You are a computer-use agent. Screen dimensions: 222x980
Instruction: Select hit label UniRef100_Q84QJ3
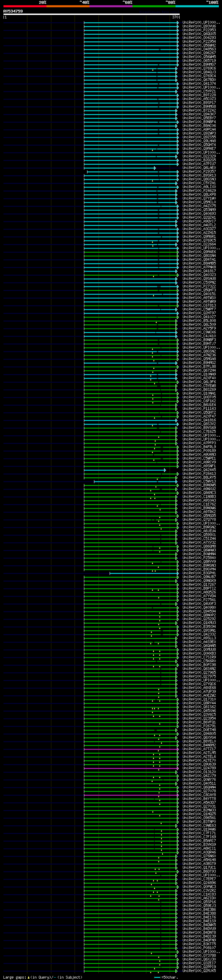pyautogui.click(x=199, y=72)
